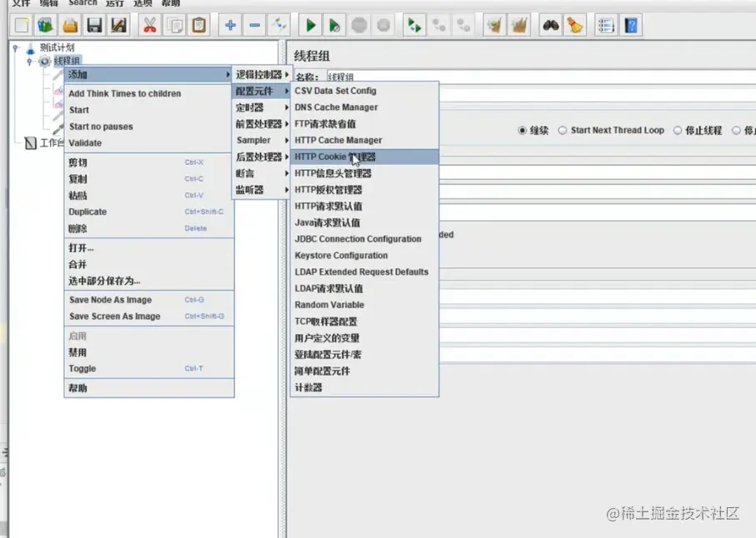Expand the 添加 submenu entry

click(x=148, y=75)
